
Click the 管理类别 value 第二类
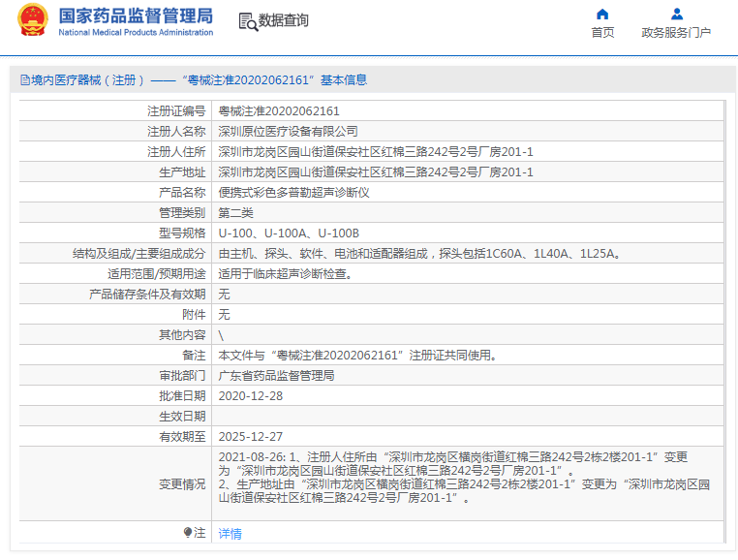[235, 212]
